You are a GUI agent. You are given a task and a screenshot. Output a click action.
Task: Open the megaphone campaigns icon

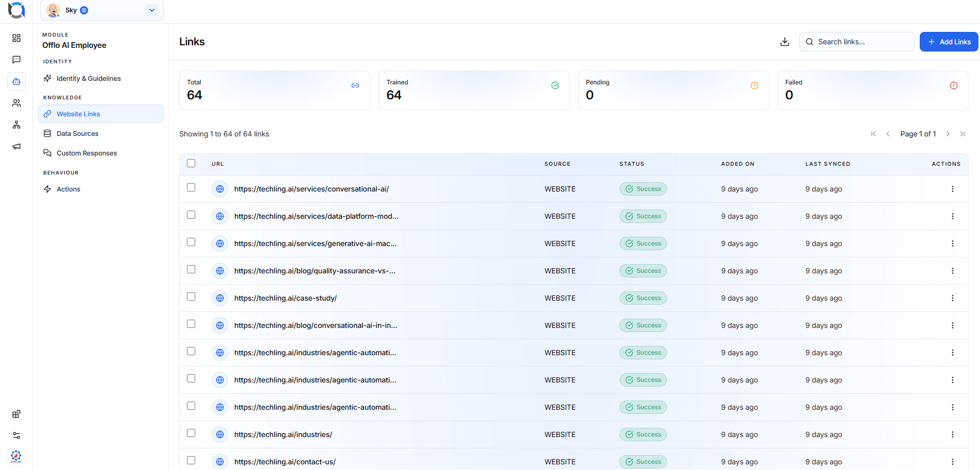pyautogui.click(x=16, y=146)
